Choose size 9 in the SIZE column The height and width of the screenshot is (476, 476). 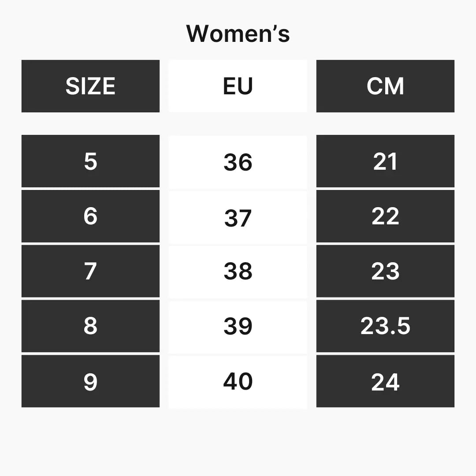[90, 381]
